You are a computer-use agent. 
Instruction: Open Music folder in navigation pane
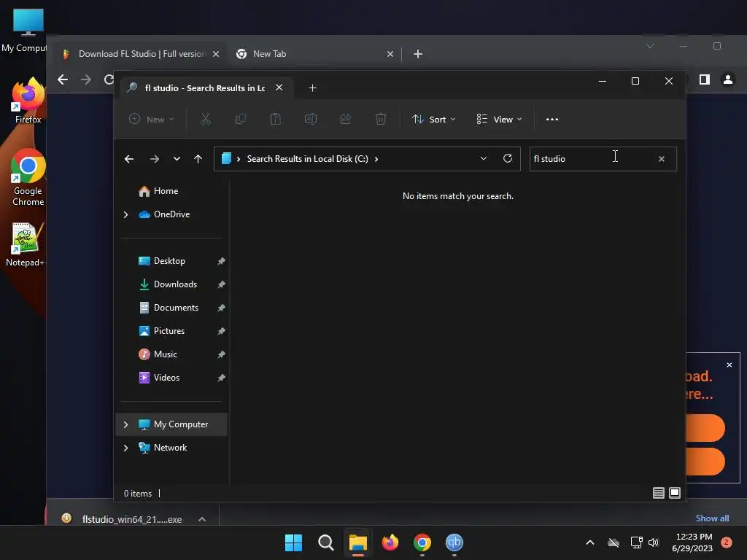pos(165,354)
